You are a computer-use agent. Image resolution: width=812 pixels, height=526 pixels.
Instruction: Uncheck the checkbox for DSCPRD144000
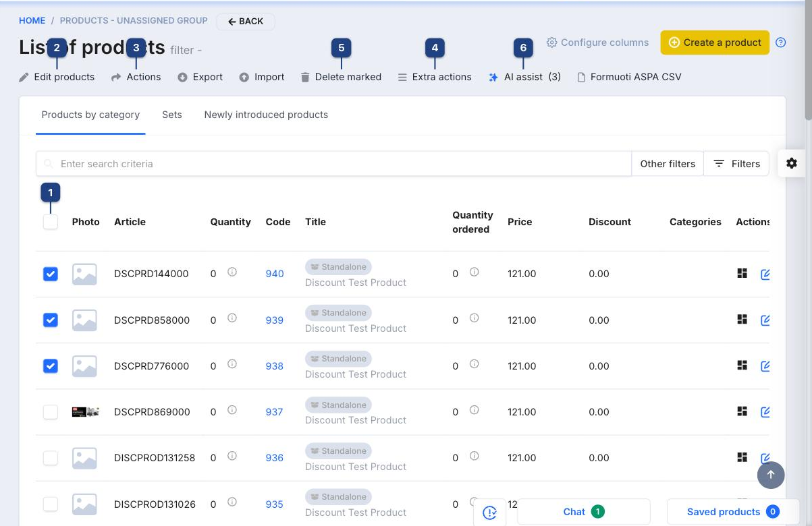pyautogui.click(x=51, y=274)
